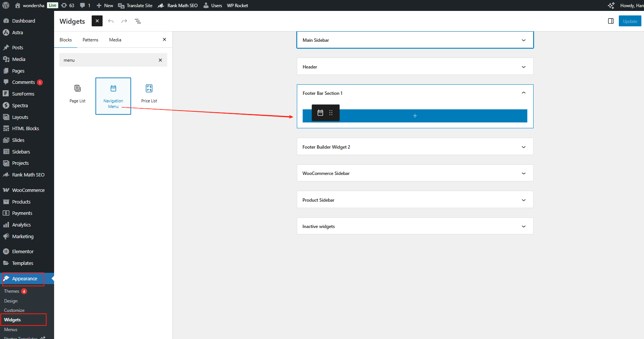Insert the Navigation Menu block
Image resolution: width=644 pixels, height=339 pixels.
pyautogui.click(x=113, y=96)
